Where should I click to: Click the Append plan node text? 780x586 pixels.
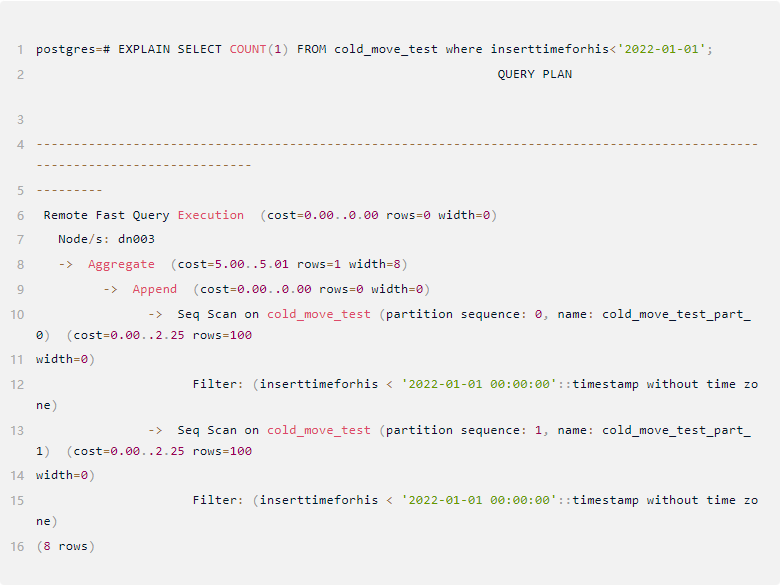tap(154, 289)
